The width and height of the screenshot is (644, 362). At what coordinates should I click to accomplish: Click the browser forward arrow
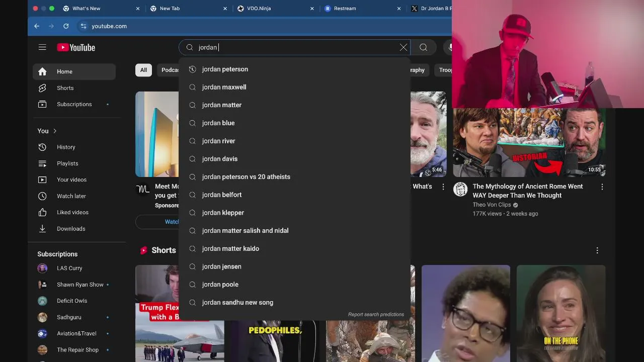(51, 26)
